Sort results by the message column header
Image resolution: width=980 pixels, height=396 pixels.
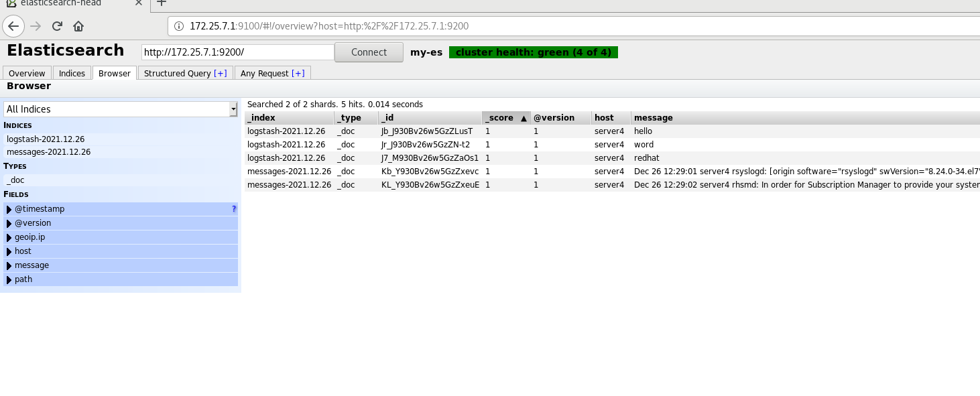pyautogui.click(x=806, y=118)
